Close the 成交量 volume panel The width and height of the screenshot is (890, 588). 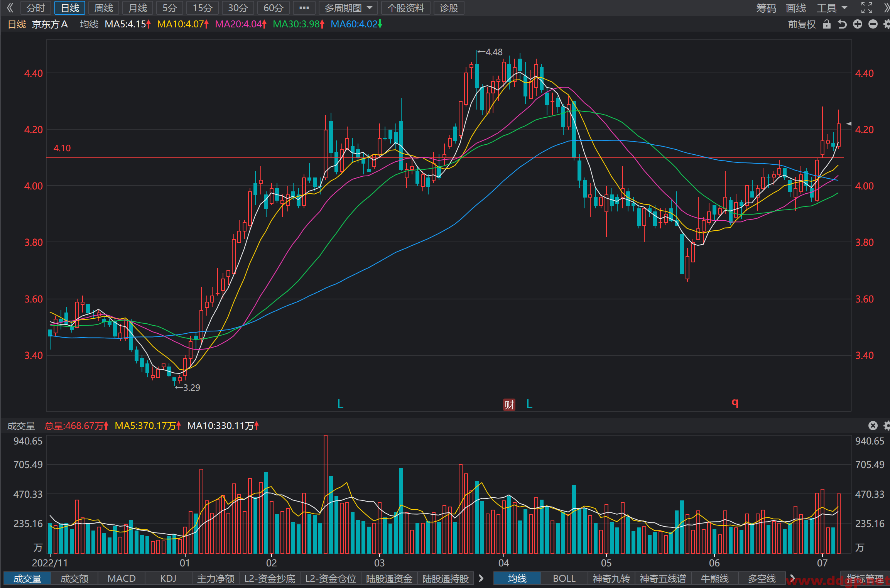click(873, 425)
